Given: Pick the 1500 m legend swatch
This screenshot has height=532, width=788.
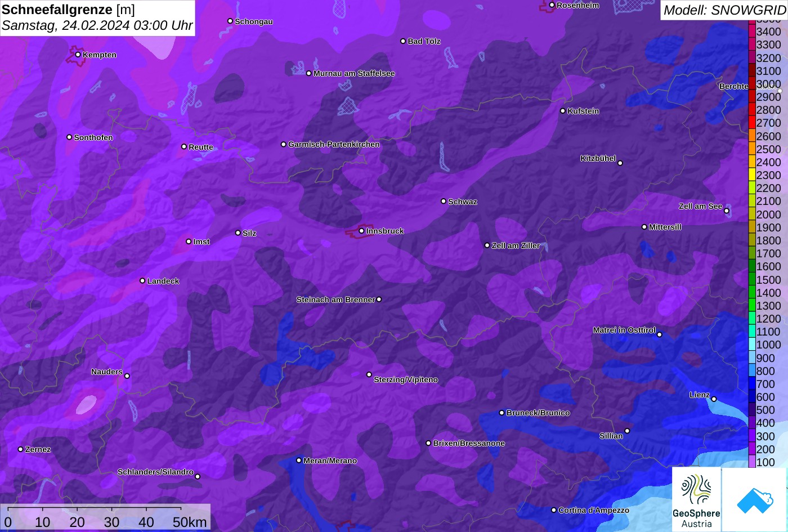Looking at the screenshot, I should pyautogui.click(x=752, y=280).
